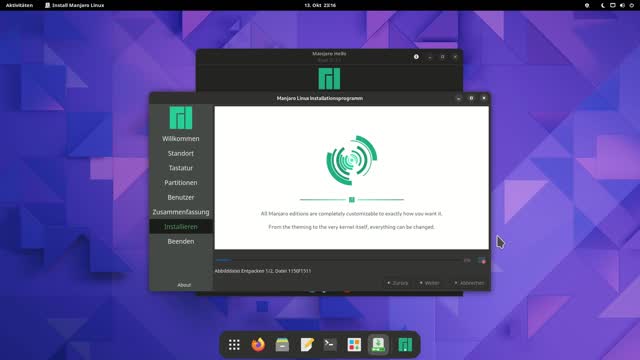The width and height of the screenshot is (640, 360).
Task: Minimize the Manjaro Hello window
Action: pyautogui.click(x=430, y=57)
